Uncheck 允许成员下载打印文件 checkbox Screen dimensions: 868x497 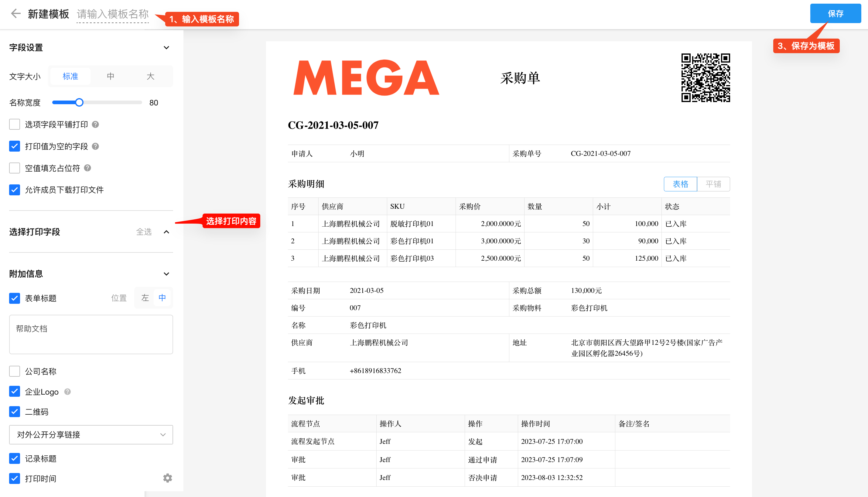click(15, 190)
